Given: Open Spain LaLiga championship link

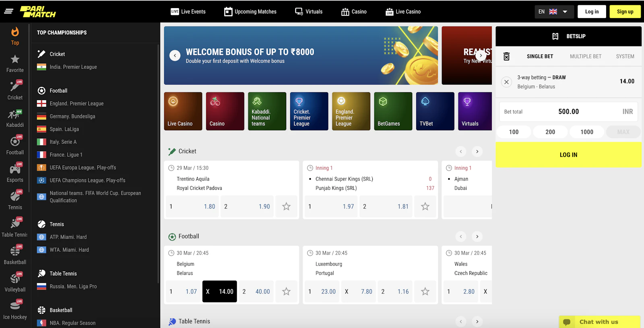Looking at the screenshot, I should (x=64, y=129).
